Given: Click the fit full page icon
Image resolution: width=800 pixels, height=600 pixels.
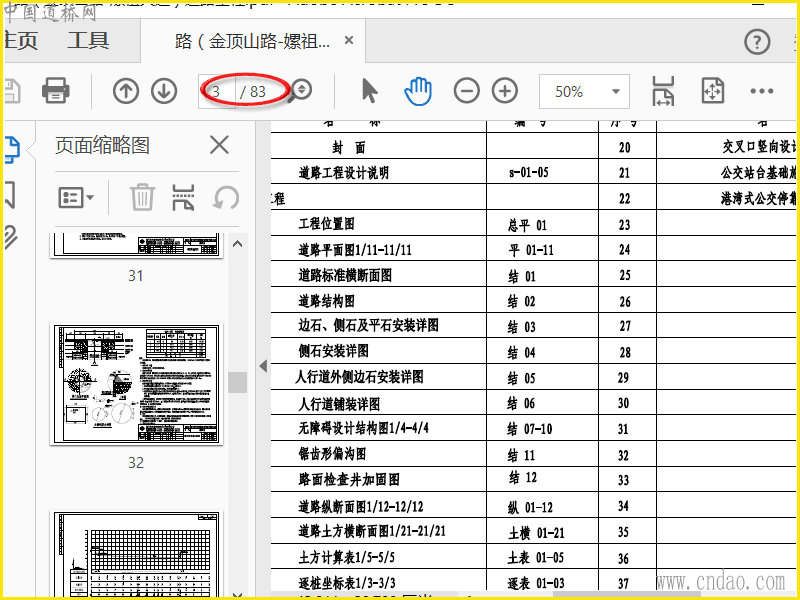Looking at the screenshot, I should tap(713, 91).
